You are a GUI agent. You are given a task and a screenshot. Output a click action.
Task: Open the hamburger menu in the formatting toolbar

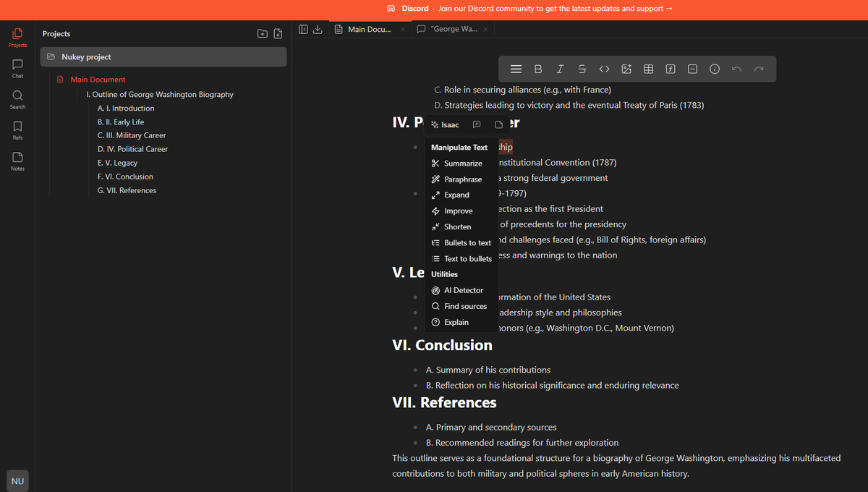point(516,69)
